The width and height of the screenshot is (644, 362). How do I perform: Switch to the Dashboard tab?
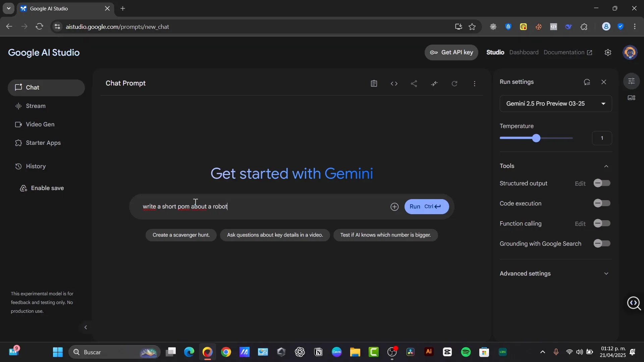click(x=524, y=52)
